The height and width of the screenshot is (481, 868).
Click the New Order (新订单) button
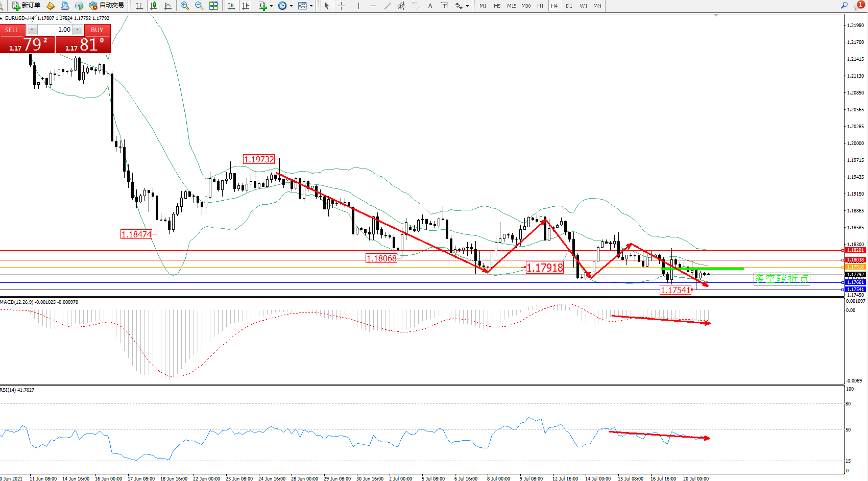pyautogui.click(x=26, y=6)
